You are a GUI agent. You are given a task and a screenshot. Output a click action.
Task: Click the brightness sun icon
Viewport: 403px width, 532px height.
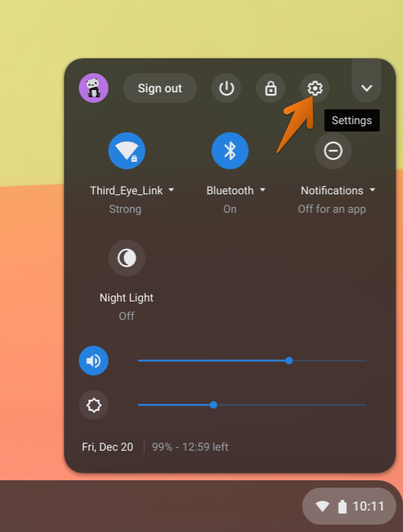click(94, 405)
